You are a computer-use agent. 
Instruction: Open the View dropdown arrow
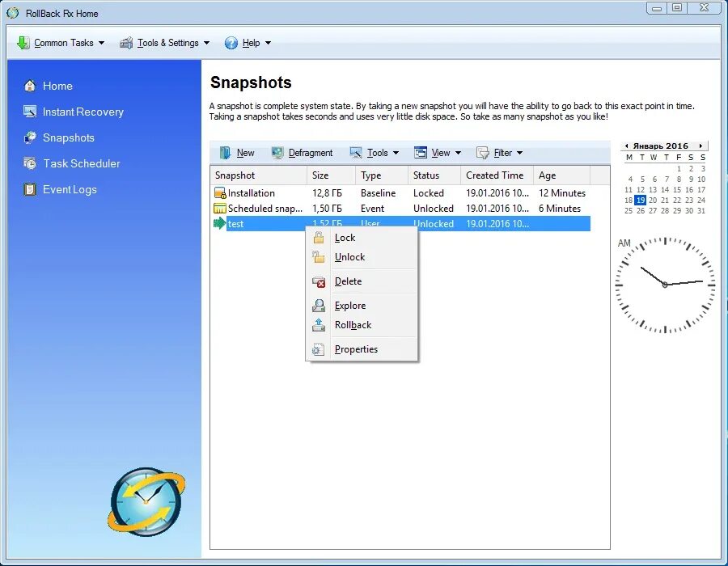459,153
